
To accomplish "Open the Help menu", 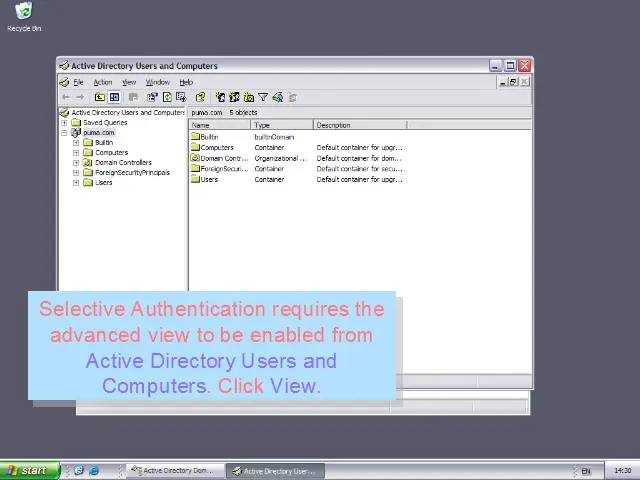I will (186, 82).
